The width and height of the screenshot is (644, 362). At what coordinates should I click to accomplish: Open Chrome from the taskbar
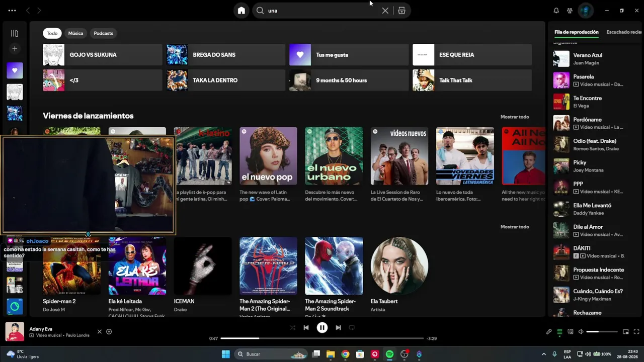click(x=345, y=354)
